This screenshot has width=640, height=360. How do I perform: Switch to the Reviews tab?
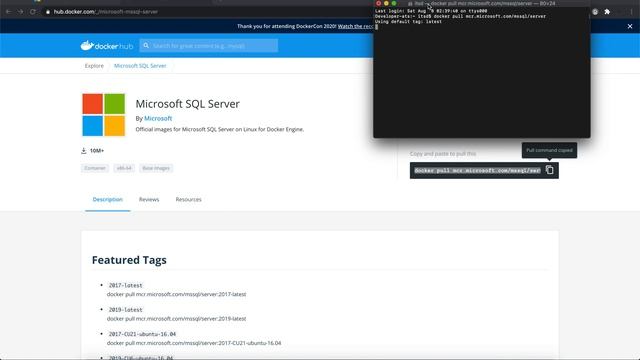(x=149, y=200)
